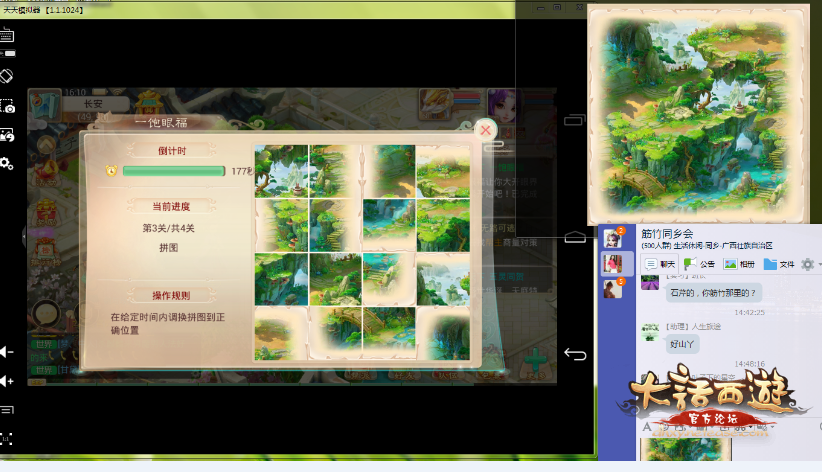Open the 公告 tab in QQ group
This screenshot has height=472, width=822.
pos(699,264)
